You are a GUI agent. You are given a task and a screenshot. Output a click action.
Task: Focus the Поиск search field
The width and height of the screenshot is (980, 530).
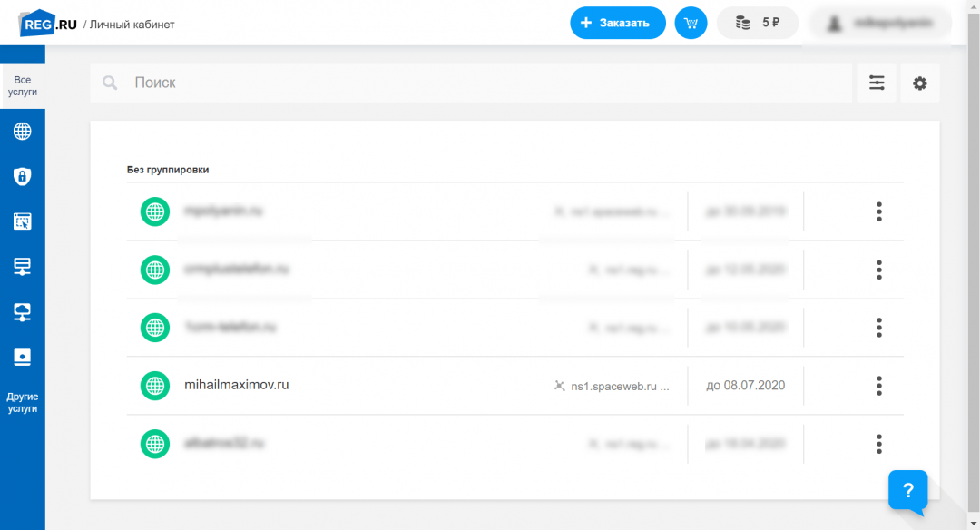pyautogui.click(x=472, y=83)
